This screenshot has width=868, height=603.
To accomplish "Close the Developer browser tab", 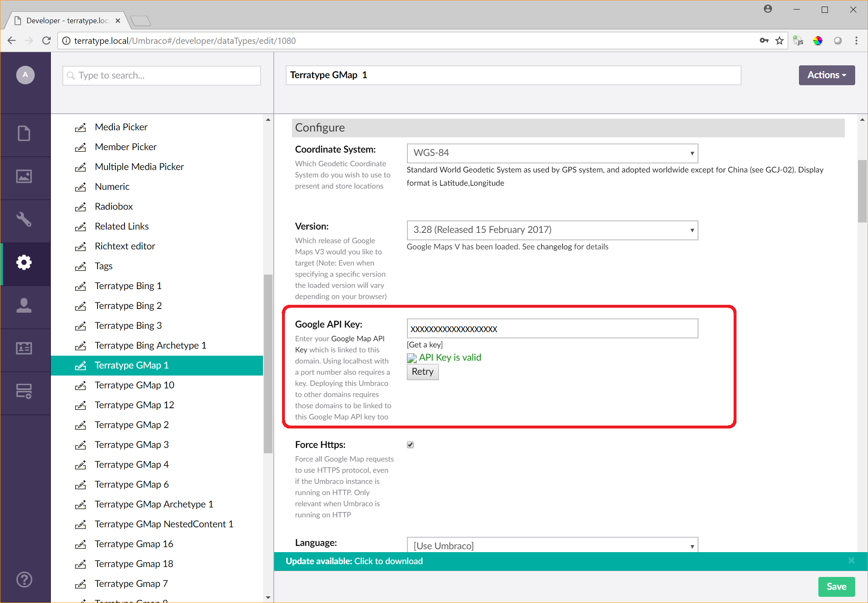I will coord(118,20).
